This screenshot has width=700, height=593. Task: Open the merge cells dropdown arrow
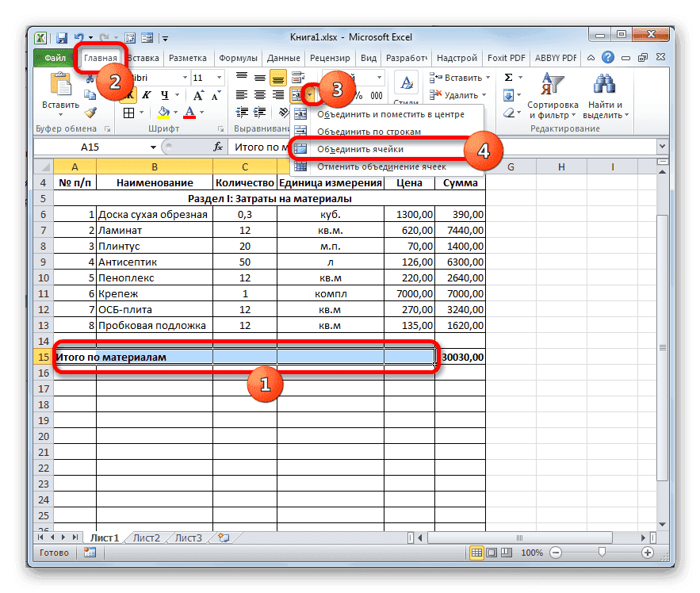click(311, 93)
